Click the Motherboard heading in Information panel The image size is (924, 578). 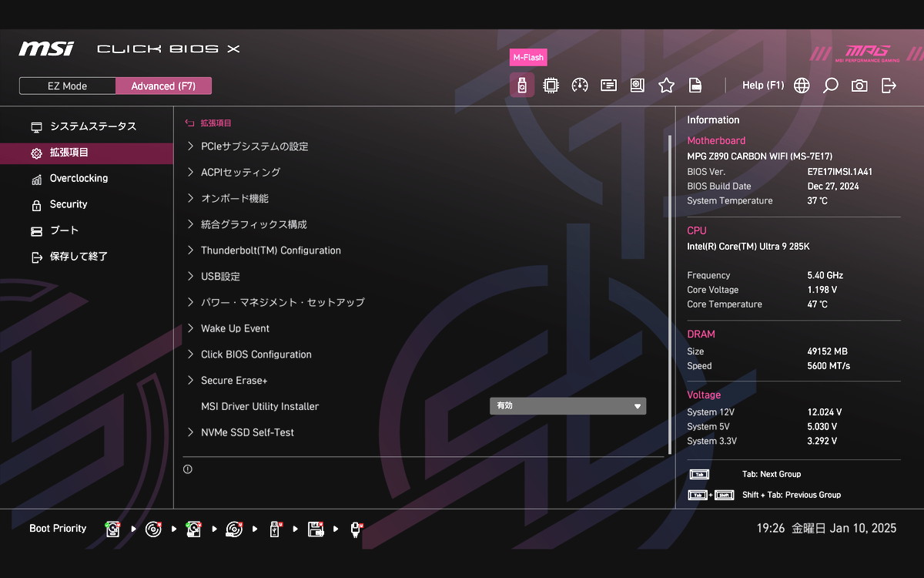[x=716, y=141]
